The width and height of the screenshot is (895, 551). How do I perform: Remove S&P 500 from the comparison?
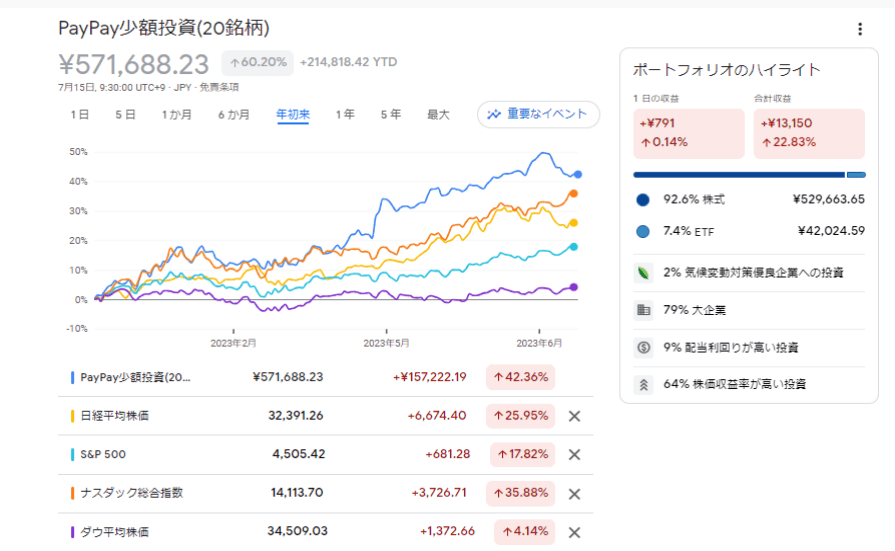[x=574, y=454]
